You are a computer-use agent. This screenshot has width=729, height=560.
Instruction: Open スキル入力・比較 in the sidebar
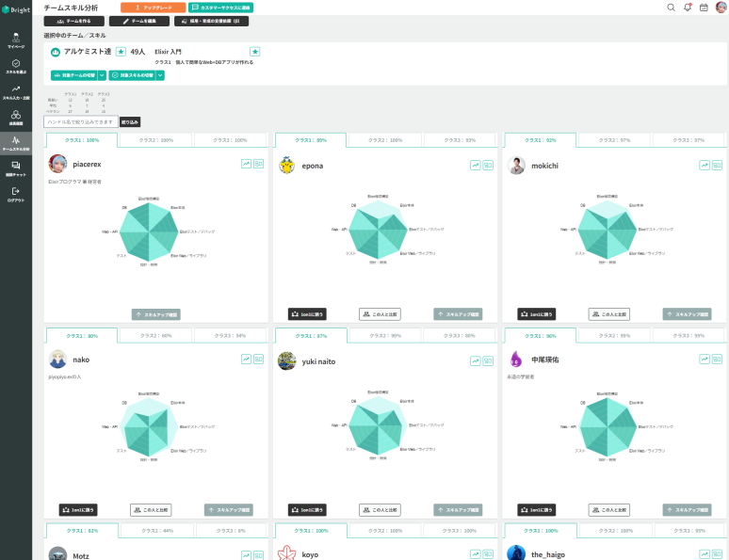(x=16, y=92)
